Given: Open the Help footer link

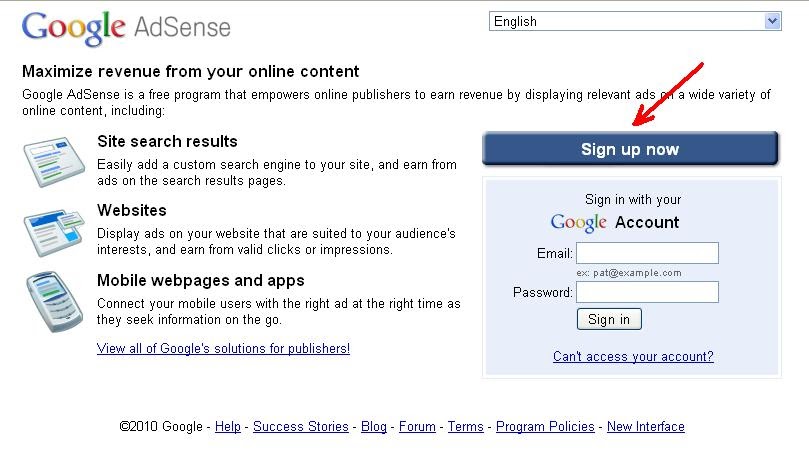Looking at the screenshot, I should pos(228,427).
